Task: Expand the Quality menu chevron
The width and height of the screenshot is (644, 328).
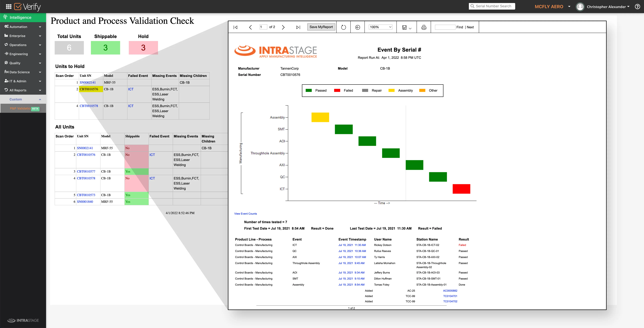Action: click(x=40, y=63)
